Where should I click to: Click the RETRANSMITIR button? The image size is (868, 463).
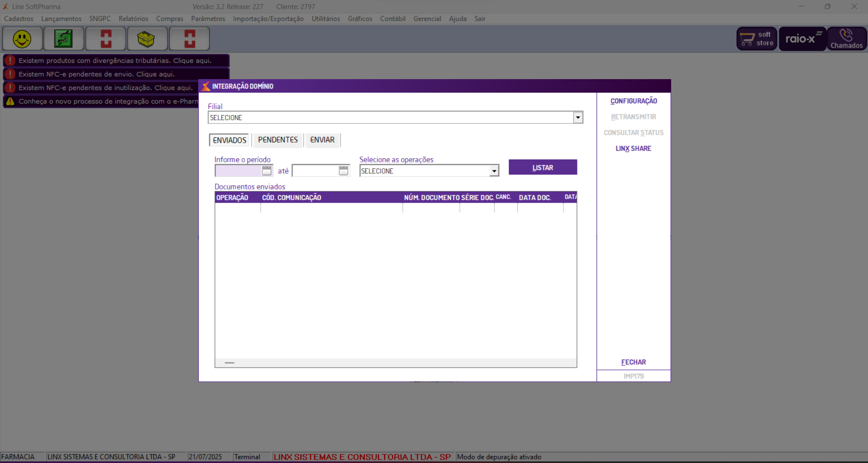(x=634, y=117)
